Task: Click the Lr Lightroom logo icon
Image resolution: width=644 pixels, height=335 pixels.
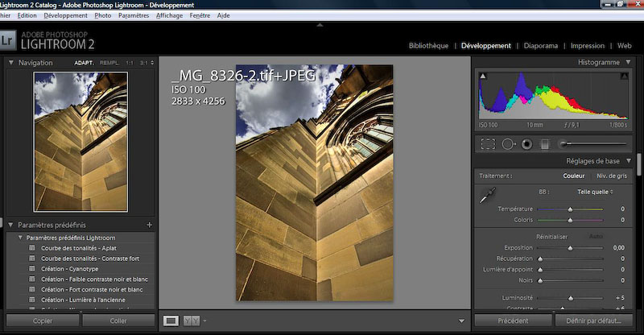Action: pyautogui.click(x=8, y=40)
